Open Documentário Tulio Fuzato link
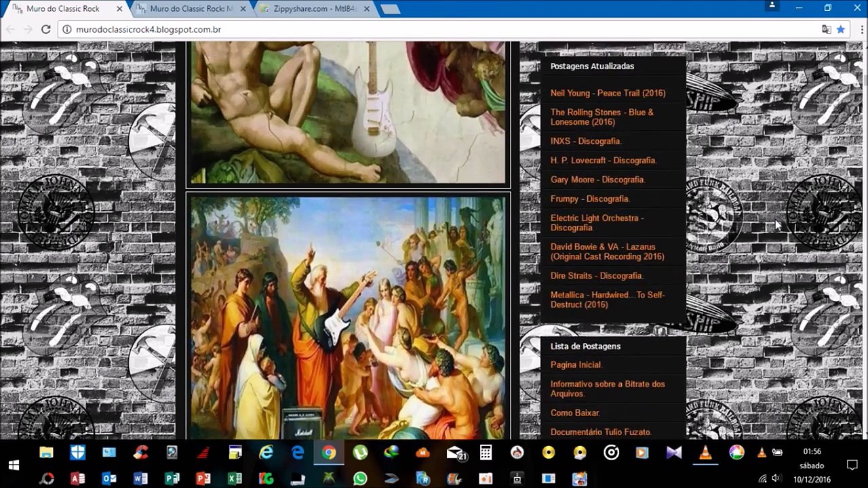The width and height of the screenshot is (868, 488). tap(601, 432)
